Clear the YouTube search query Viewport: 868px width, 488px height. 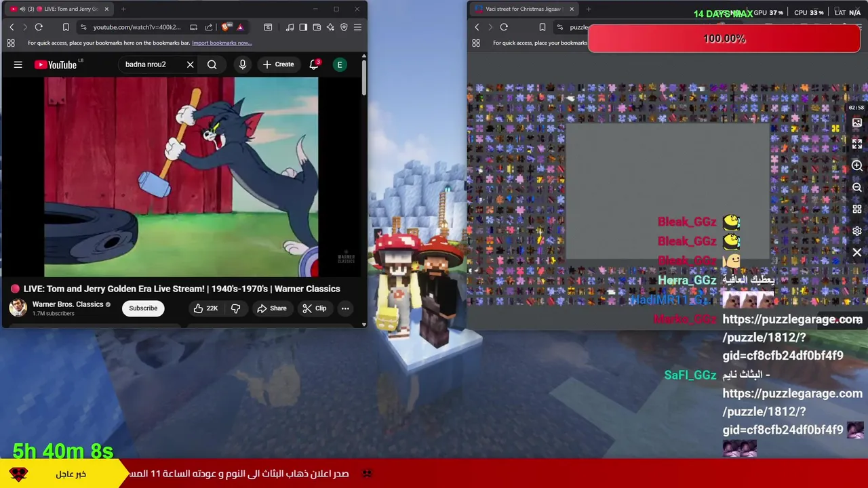(x=191, y=64)
